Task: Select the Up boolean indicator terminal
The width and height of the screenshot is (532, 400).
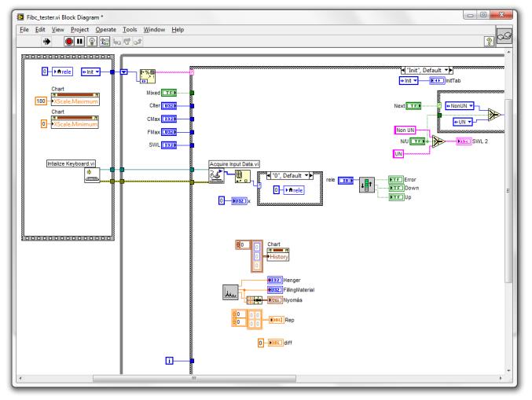Action: coord(396,196)
